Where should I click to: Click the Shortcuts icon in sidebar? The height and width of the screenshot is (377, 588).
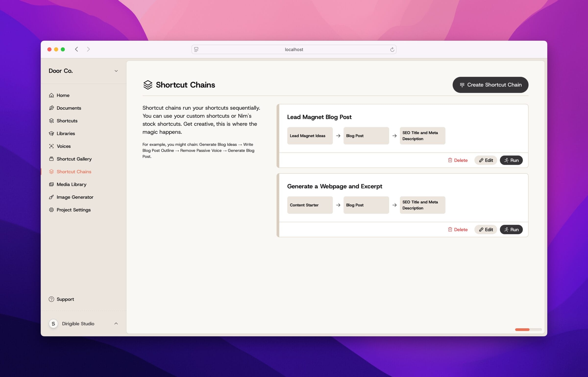51,120
